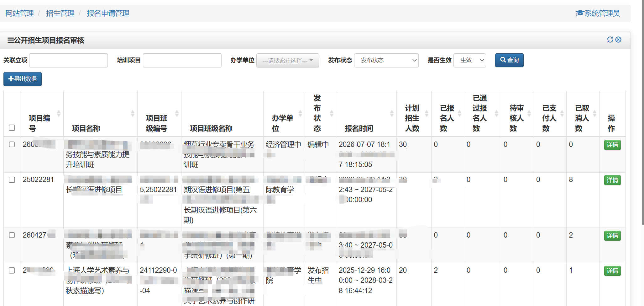644x306 pixels.
Task: Sort by 已支付人数 column arrows
Action: pyautogui.click(x=562, y=113)
